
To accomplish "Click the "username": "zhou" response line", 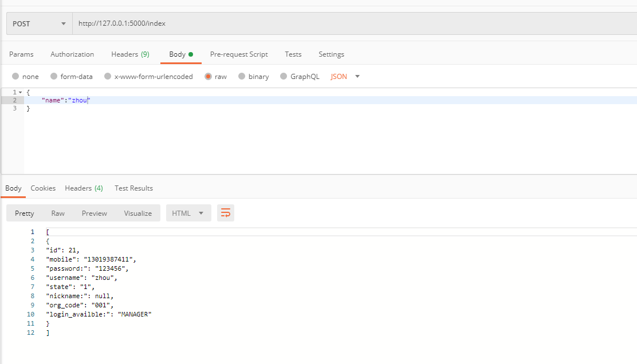I will [x=82, y=278].
